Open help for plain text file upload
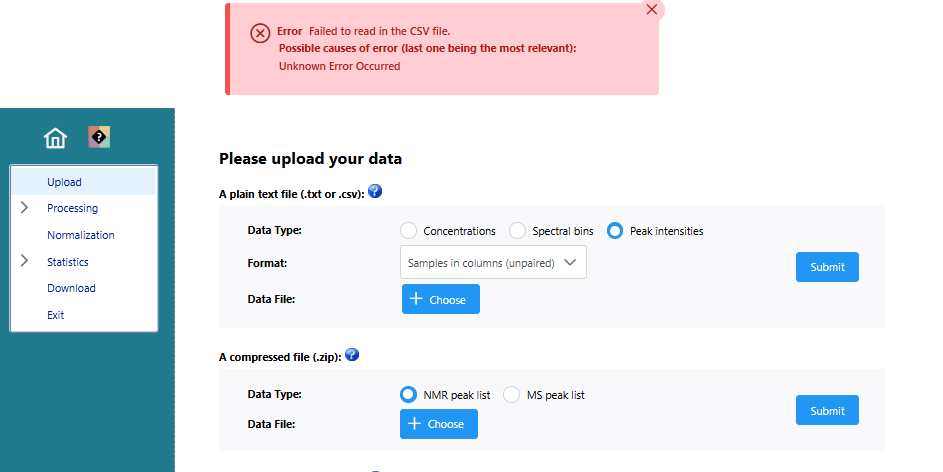 375,191
